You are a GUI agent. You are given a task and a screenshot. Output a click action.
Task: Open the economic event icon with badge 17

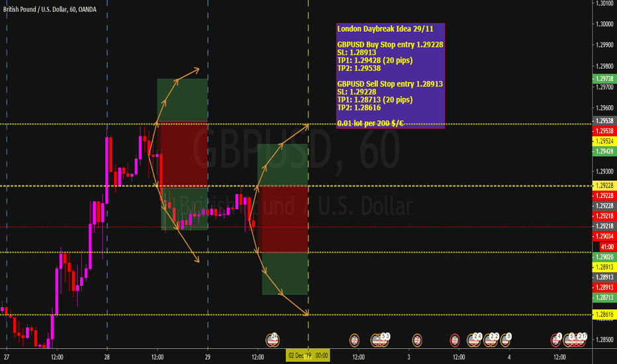[x=583, y=339]
